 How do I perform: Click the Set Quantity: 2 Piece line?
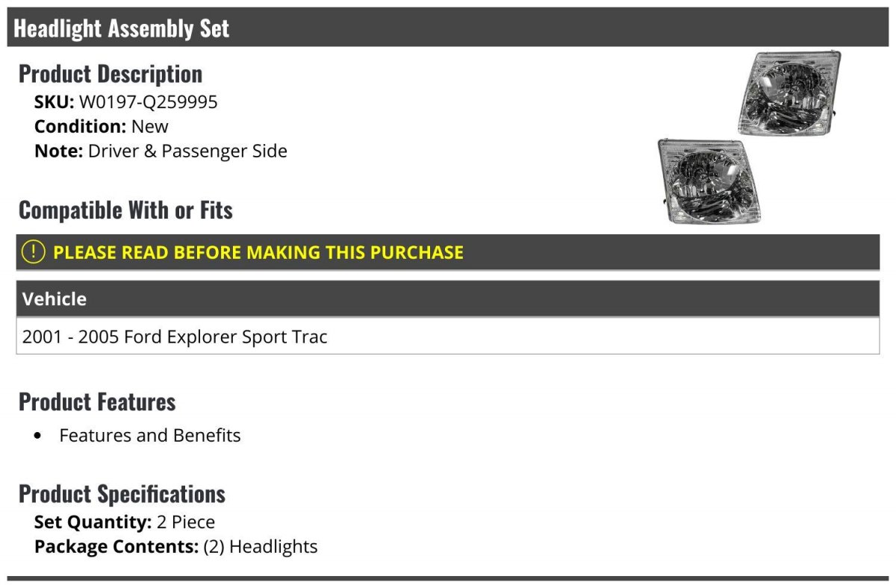pyautogui.click(x=125, y=522)
